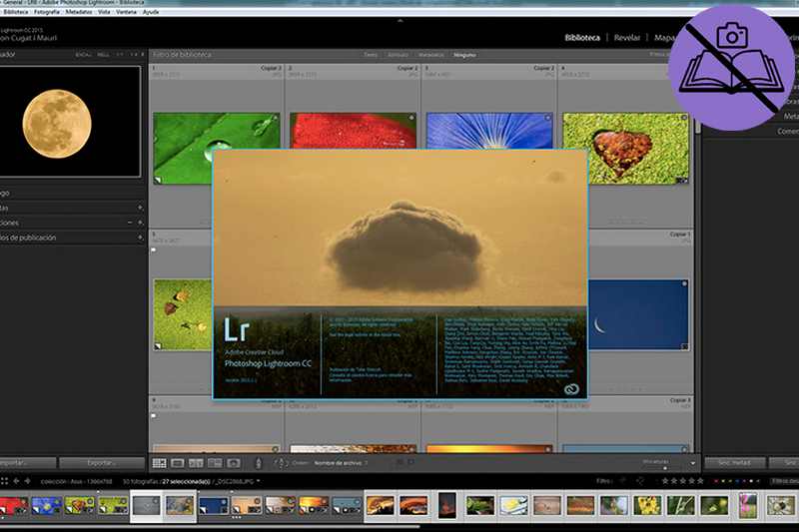
Task: Expand the 'ios de publicación' panel
Action: [28, 238]
